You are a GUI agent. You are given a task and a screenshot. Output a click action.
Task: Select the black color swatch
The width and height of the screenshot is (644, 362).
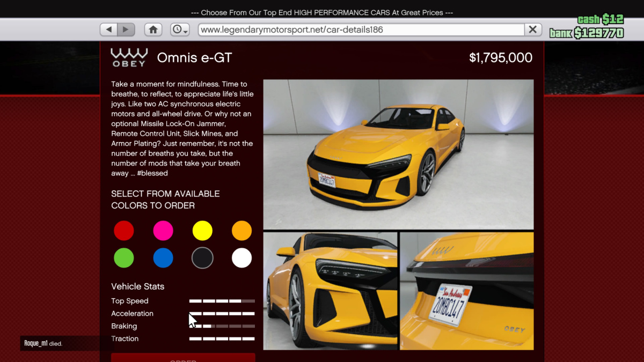click(x=202, y=258)
